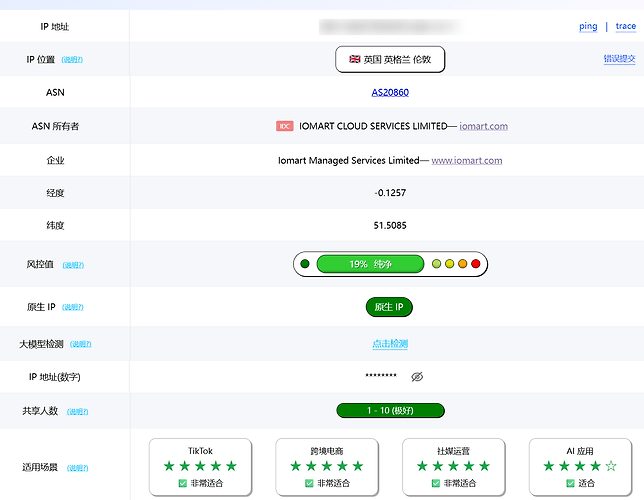Click the 1 - 10 (极好) shared users badge
The image size is (644, 500).
(x=390, y=410)
